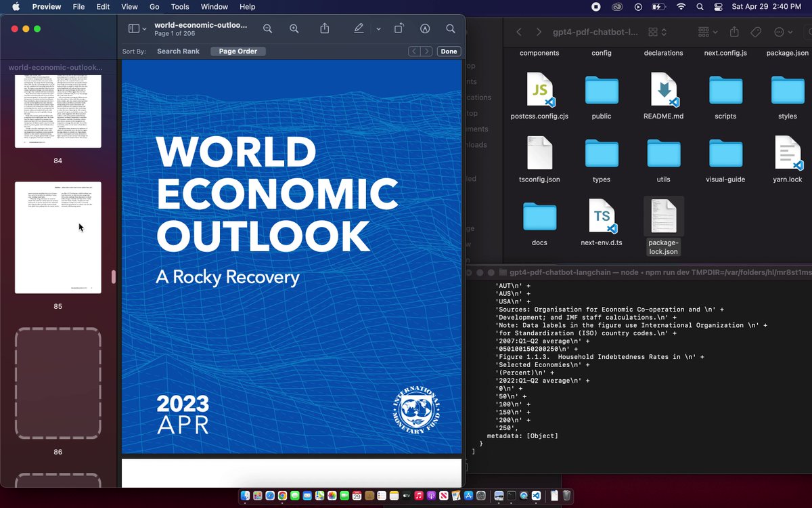The height and width of the screenshot is (508, 812).
Task: Go forward in Finder window
Action: tap(539, 32)
